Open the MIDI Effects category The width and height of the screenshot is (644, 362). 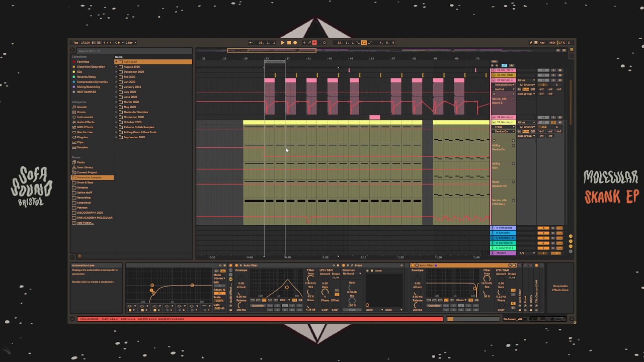coord(85,127)
